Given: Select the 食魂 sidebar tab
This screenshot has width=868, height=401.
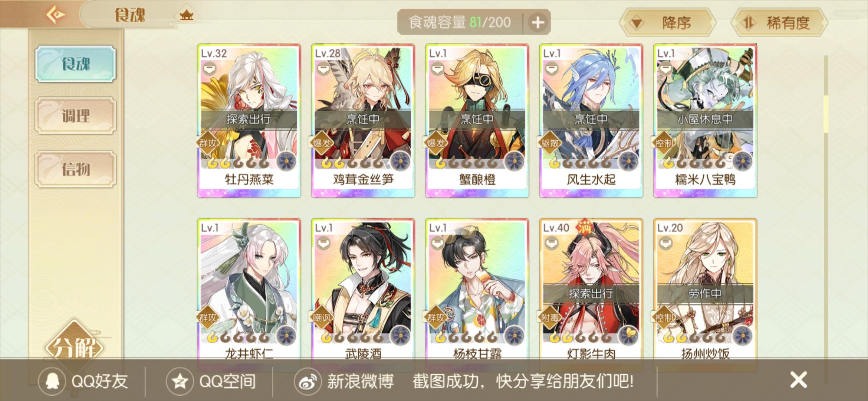Looking at the screenshot, I should click(76, 64).
